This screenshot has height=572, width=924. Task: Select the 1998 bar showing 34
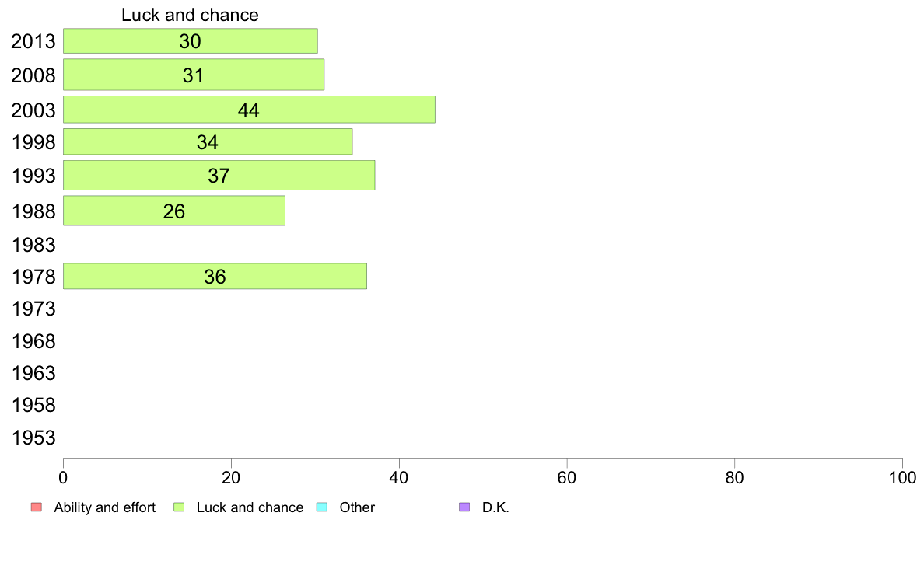coord(208,142)
